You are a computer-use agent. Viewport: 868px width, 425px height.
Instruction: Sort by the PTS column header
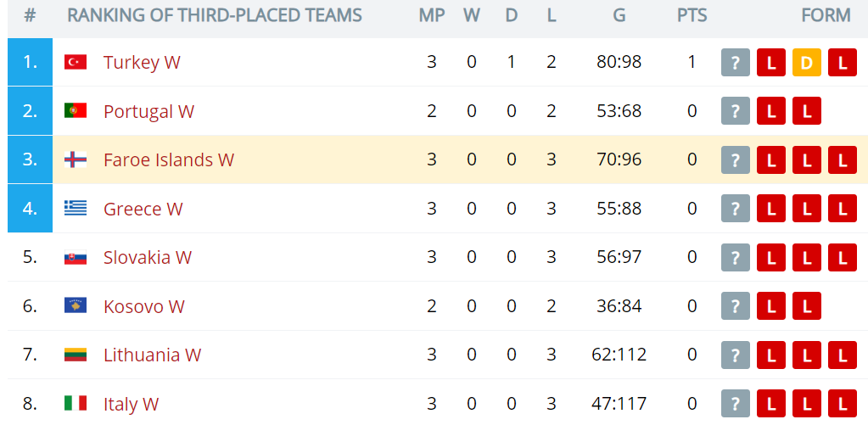coord(692,15)
